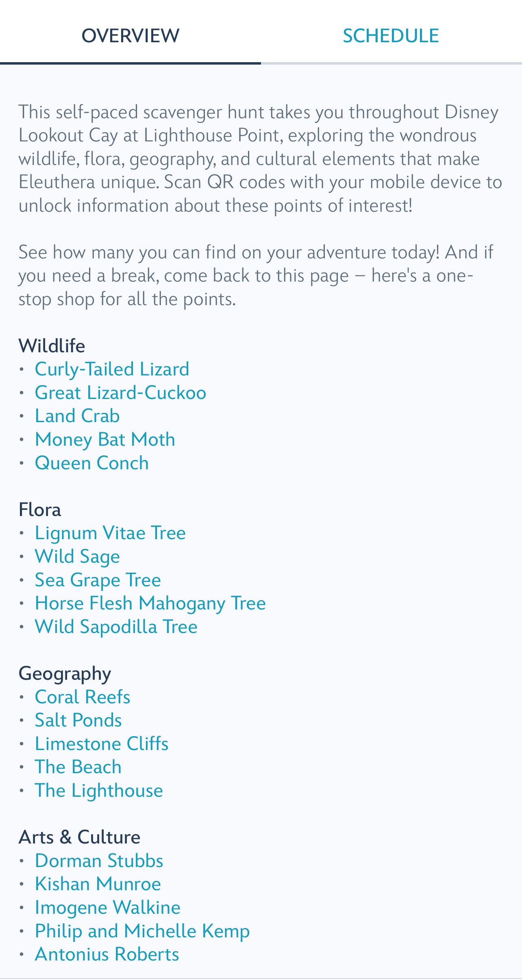
Task: Open the Great Lizard-Cuckoo link
Action: pos(120,393)
